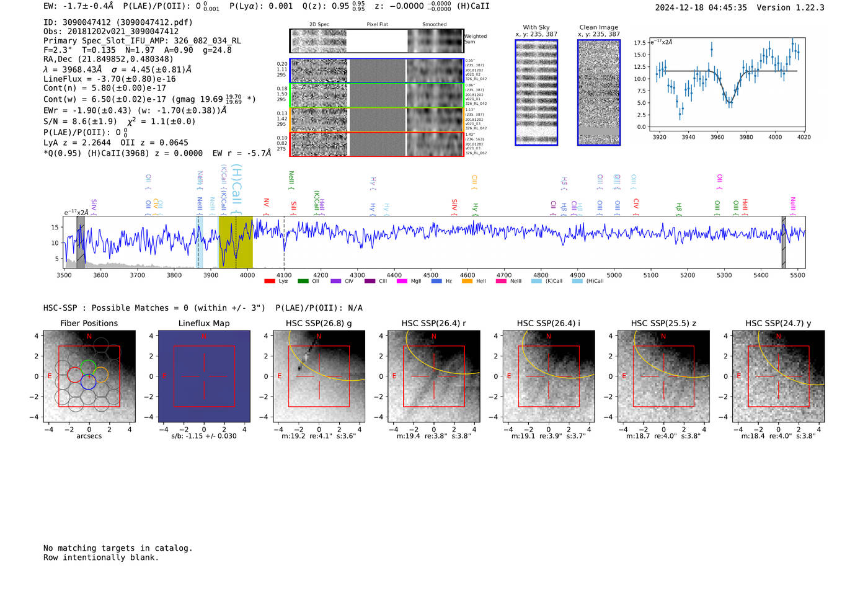Select the Weighted Sum 2D spectrum row

click(x=376, y=41)
